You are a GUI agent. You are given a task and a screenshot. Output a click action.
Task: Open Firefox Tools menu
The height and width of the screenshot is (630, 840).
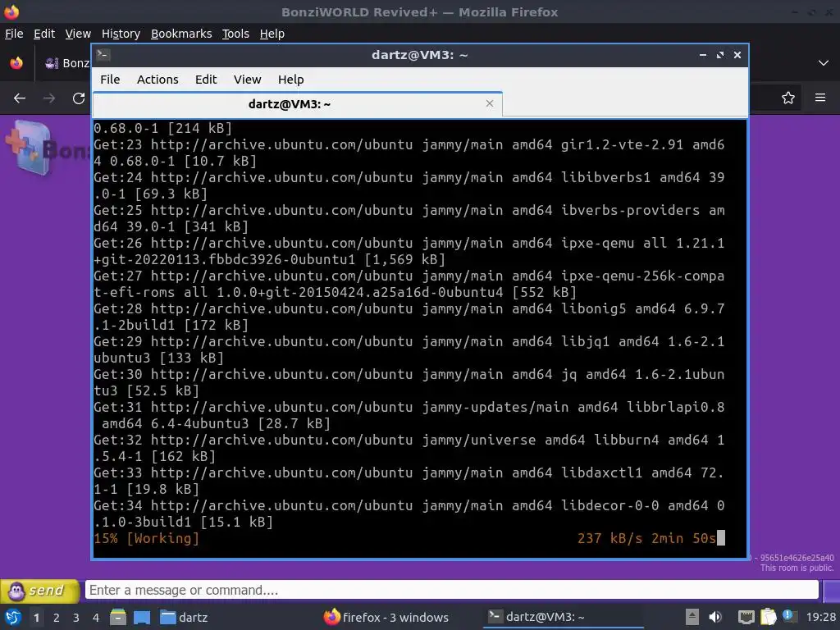235,34
